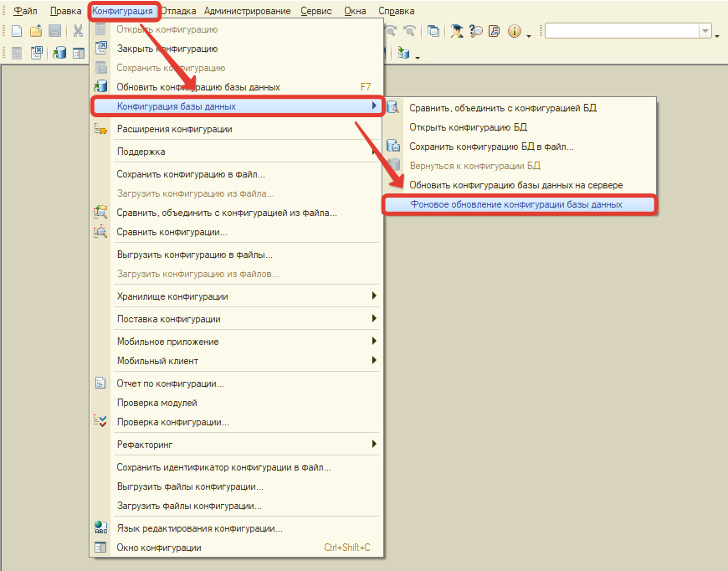Open the dropdown arrow beside the info icon

529,35
